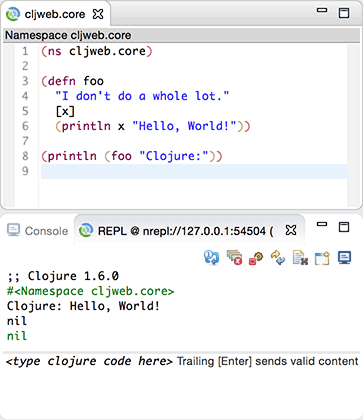363x420 pixels.
Task: Switch to the Console tab
Action: pos(37,231)
